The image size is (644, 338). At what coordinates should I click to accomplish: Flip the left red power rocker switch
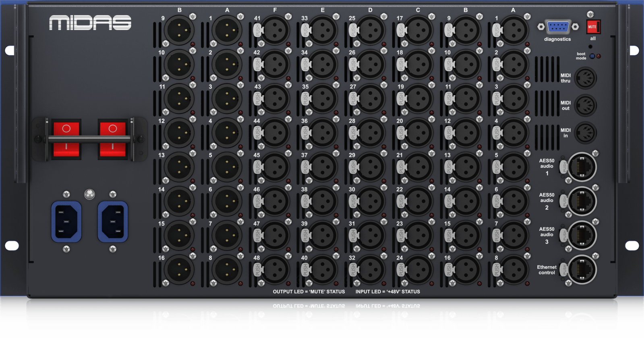click(66, 139)
